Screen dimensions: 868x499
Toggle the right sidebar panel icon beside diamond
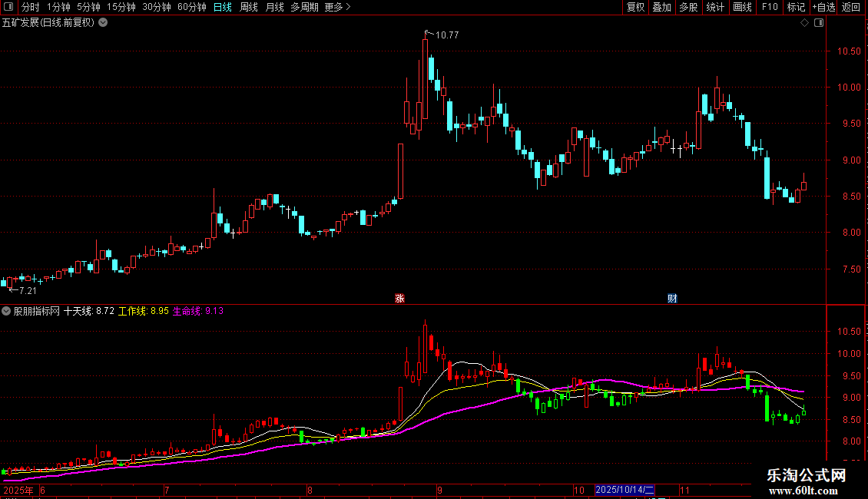click(x=819, y=23)
